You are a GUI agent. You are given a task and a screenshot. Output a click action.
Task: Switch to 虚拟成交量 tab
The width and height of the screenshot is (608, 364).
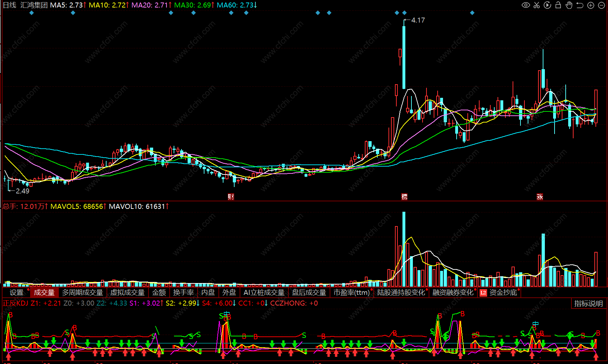[x=127, y=293]
